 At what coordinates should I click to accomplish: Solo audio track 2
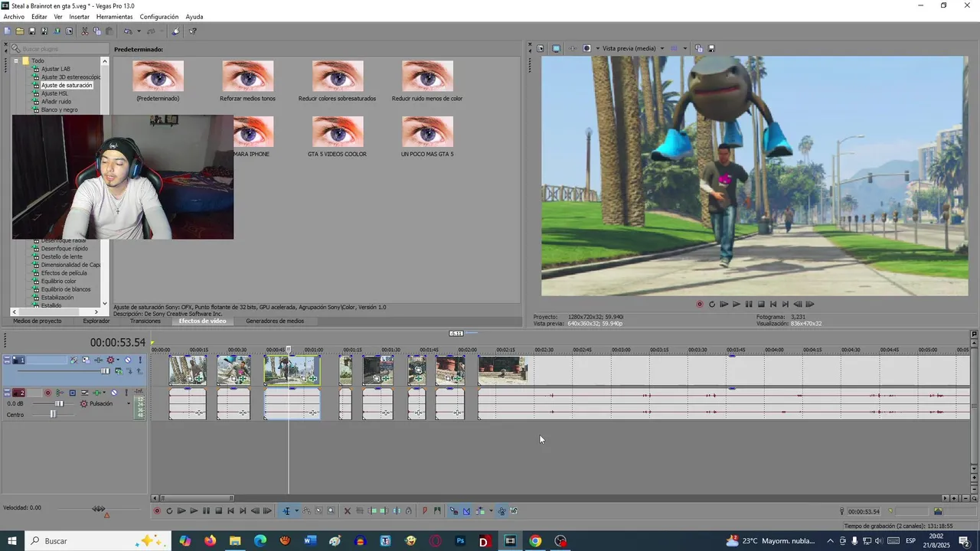pos(126,393)
